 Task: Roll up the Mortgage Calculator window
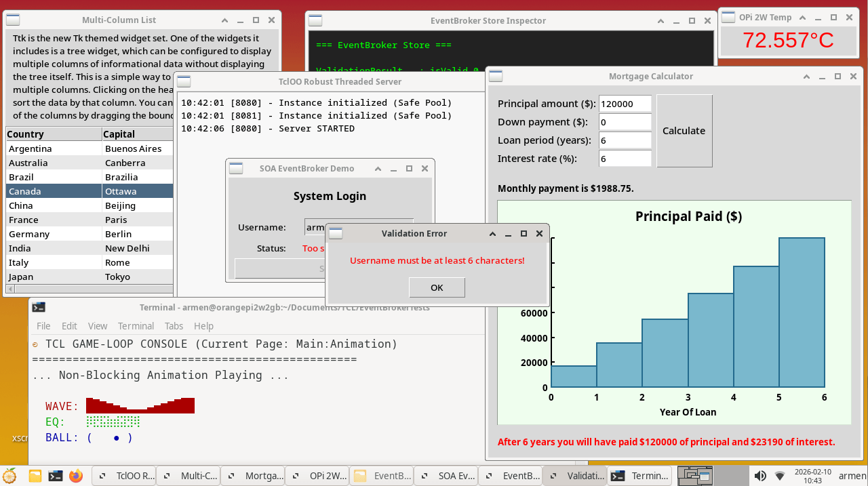coord(806,77)
